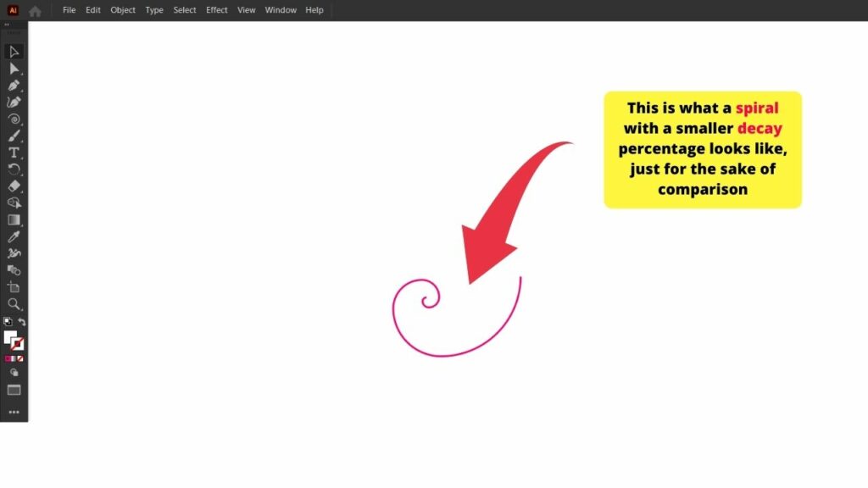Select the Direct Selection tool

coord(14,68)
